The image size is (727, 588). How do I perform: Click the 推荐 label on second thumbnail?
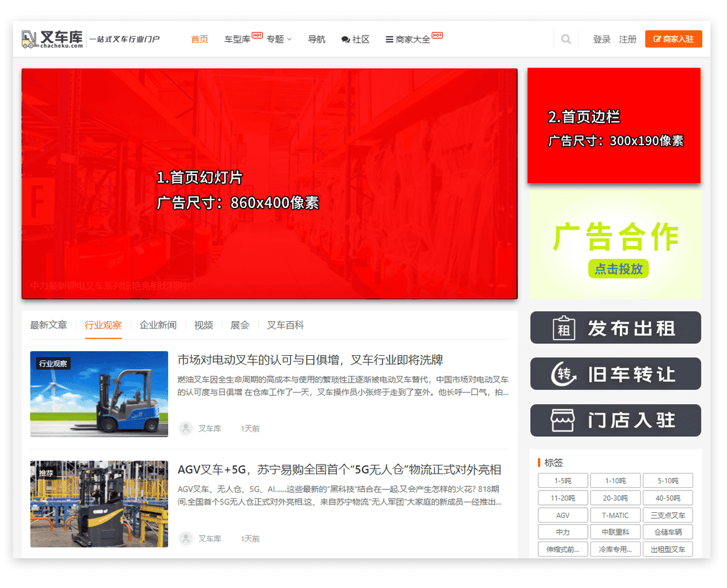pos(46,473)
